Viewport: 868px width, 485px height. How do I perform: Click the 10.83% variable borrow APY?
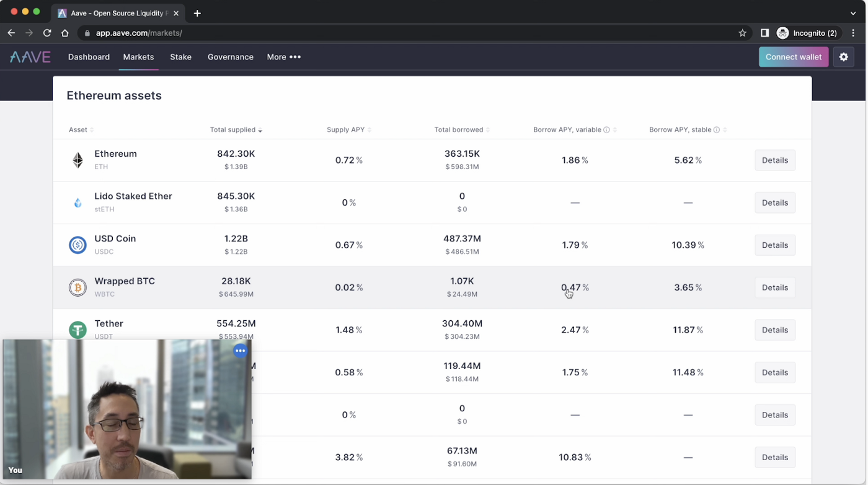point(575,457)
